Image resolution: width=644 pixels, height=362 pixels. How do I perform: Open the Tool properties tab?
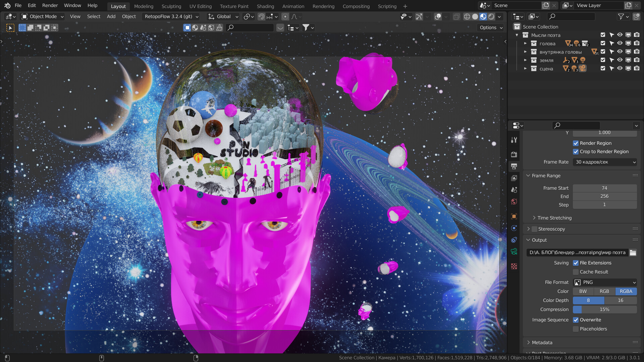pyautogui.click(x=514, y=140)
